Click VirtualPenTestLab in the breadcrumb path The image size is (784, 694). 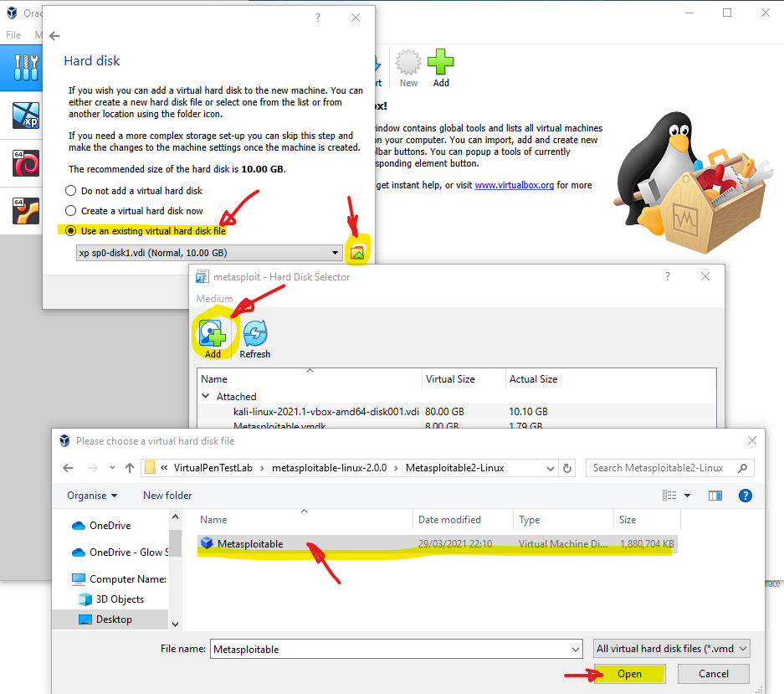[213, 468]
